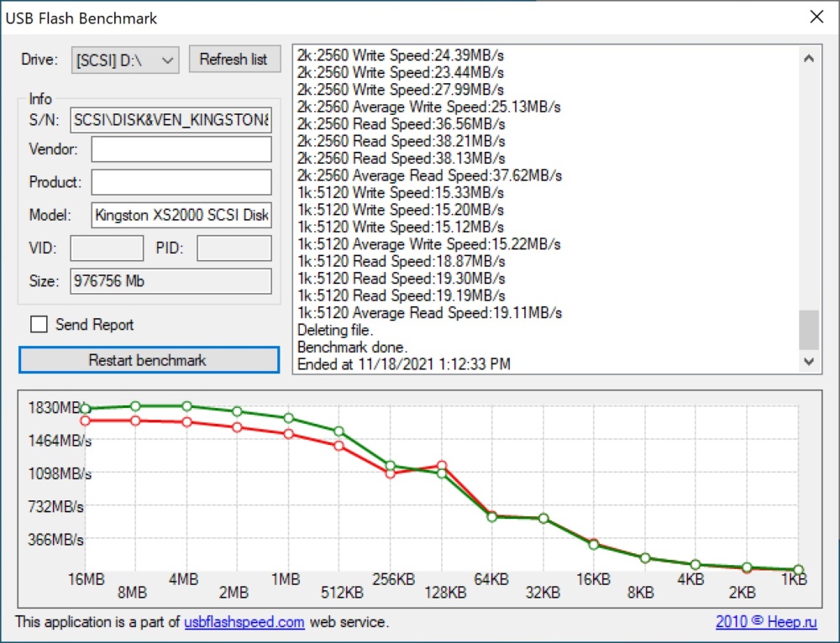This screenshot has height=643, width=840.
Task: Open the 2010 Heep.ru link
Action: pos(766,621)
